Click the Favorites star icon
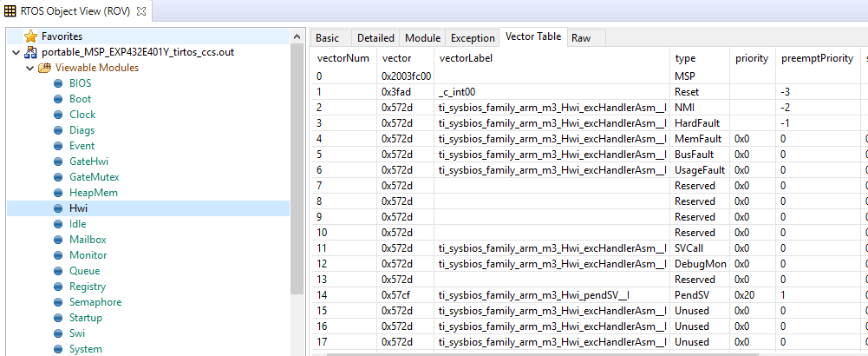Viewport: 868px width, 356px height. 31,36
